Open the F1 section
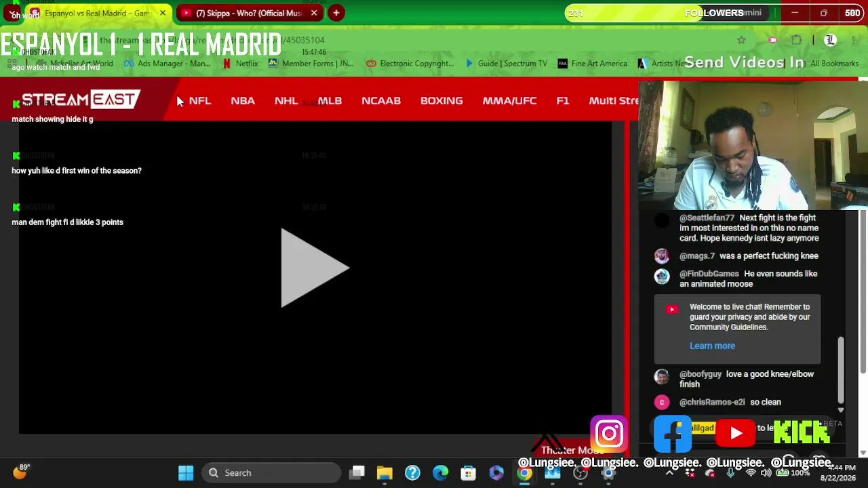This screenshot has width=868, height=488. [x=563, y=100]
